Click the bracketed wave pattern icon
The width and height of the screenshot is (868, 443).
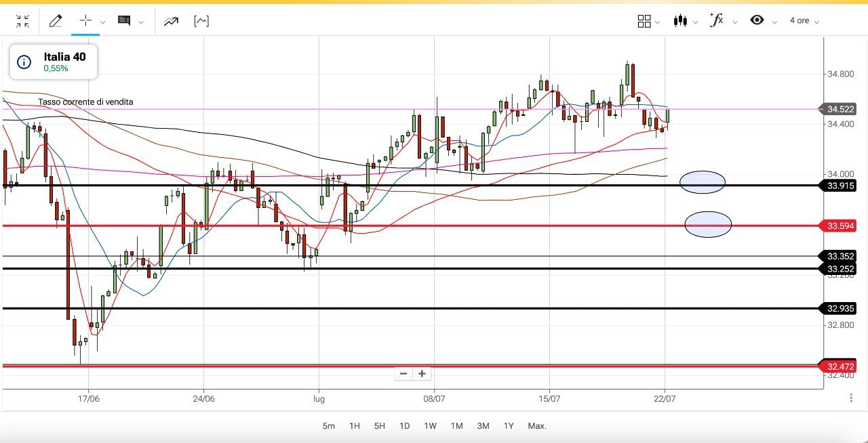tap(201, 21)
